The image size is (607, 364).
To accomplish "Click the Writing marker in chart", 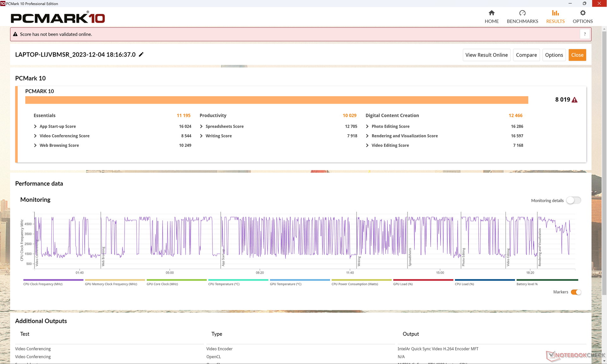I will pyautogui.click(x=359, y=261).
